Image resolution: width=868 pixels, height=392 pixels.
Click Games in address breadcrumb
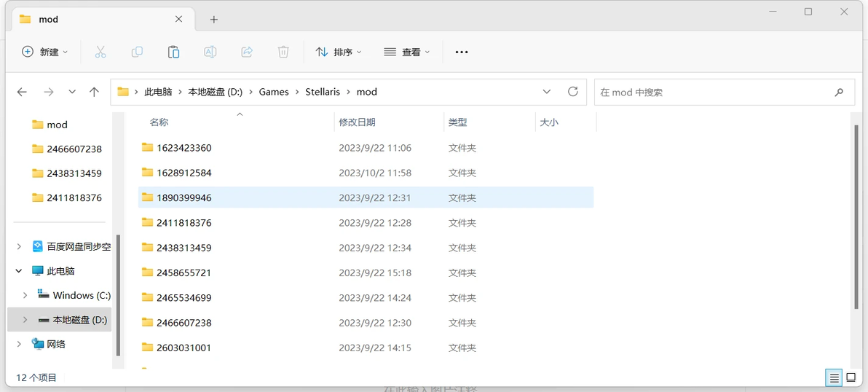click(274, 92)
